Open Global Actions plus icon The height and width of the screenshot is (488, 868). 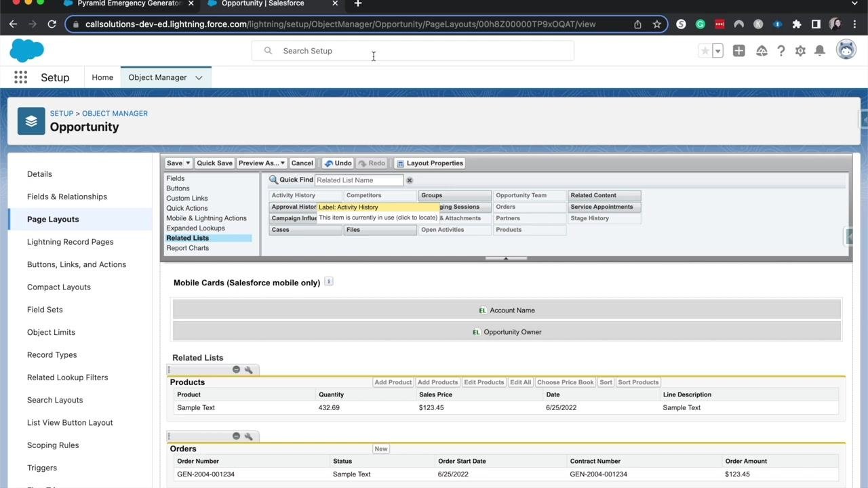[x=738, y=51]
